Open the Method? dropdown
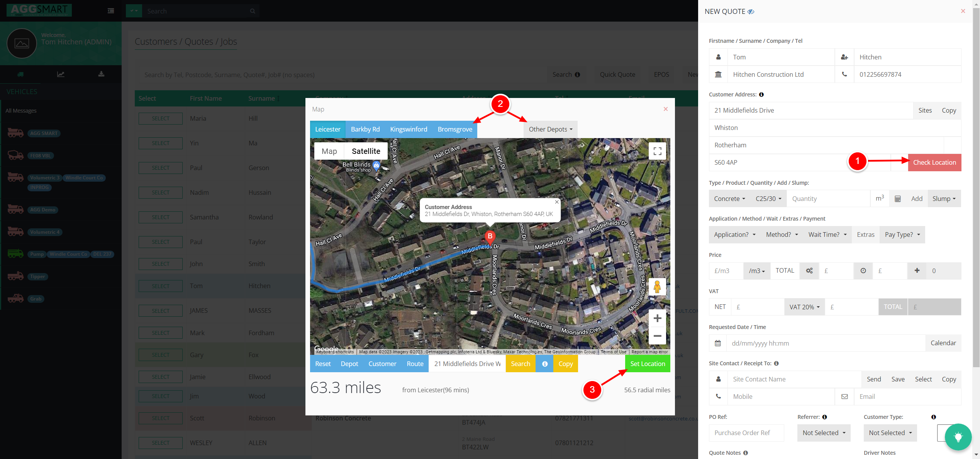Viewport: 980px width, 459px height. coord(782,235)
